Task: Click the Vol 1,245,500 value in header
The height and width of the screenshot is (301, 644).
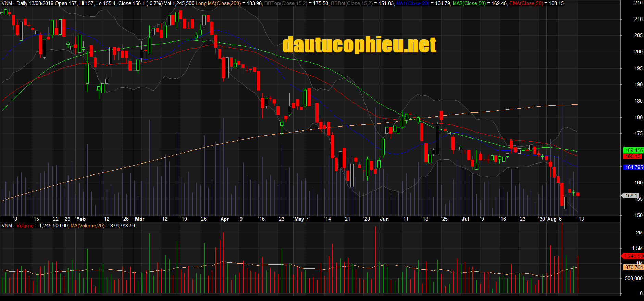Action: [179, 3]
